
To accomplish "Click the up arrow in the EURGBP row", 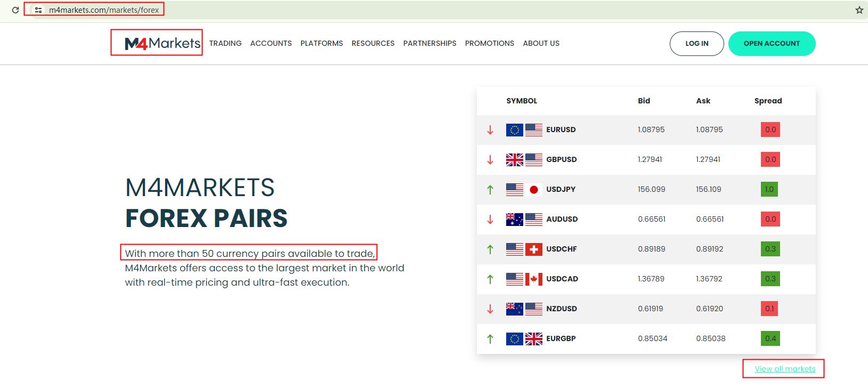I will point(490,338).
